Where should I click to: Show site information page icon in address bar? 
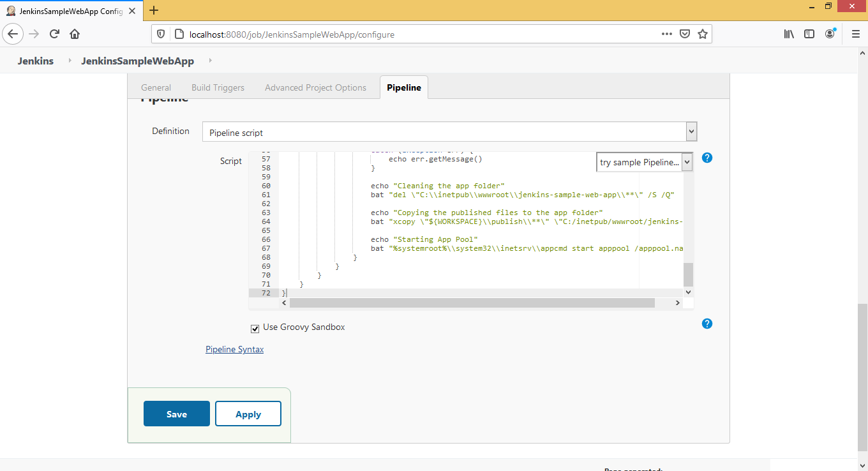(x=178, y=34)
